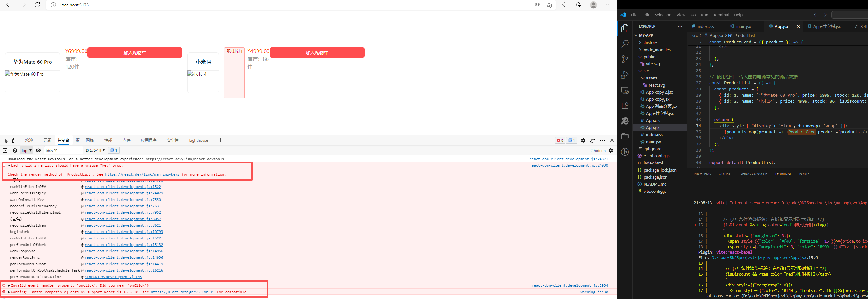The height and width of the screenshot is (299, 868).
Task: Click the DevTools feedback people icon
Action: pos(593,140)
